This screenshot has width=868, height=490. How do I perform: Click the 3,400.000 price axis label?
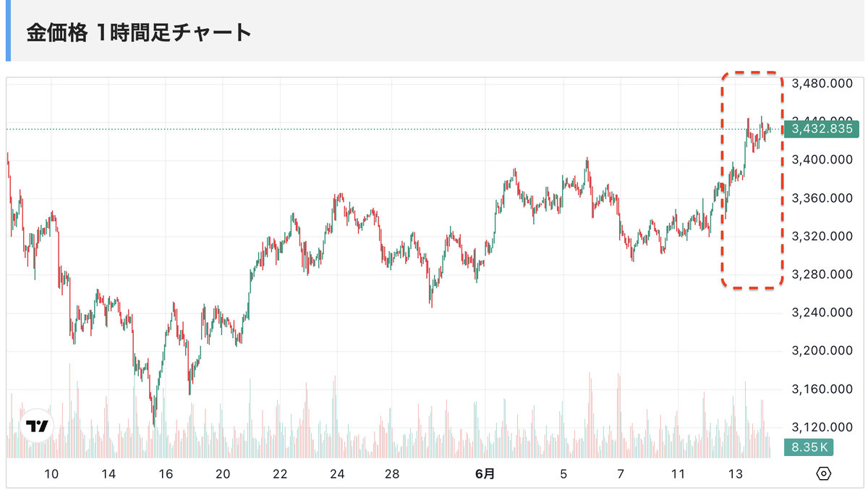pos(822,160)
